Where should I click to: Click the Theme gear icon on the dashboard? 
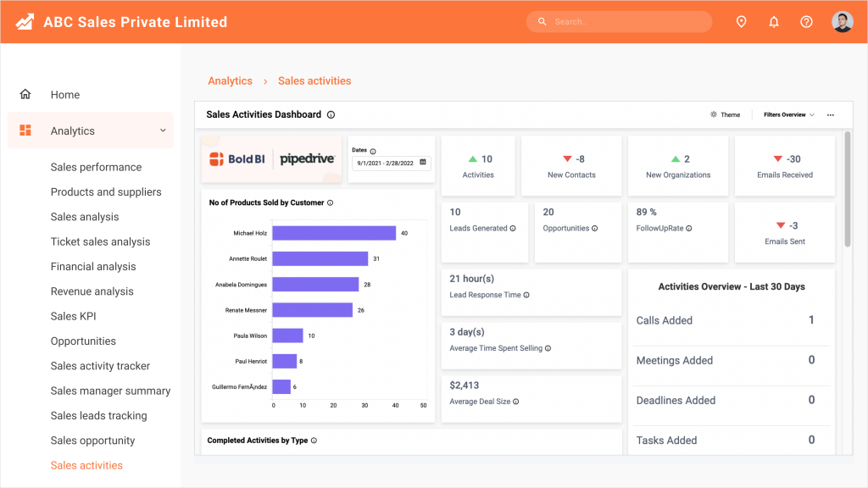click(x=714, y=114)
